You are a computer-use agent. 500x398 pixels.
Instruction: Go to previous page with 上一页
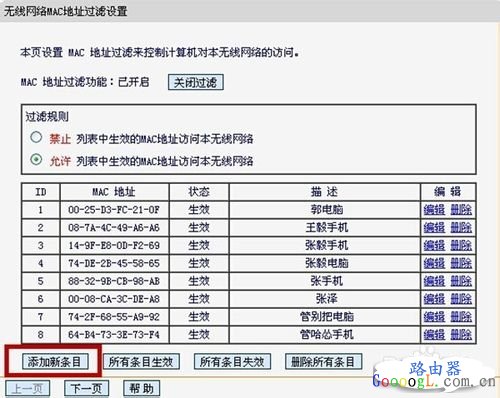[x=28, y=389]
